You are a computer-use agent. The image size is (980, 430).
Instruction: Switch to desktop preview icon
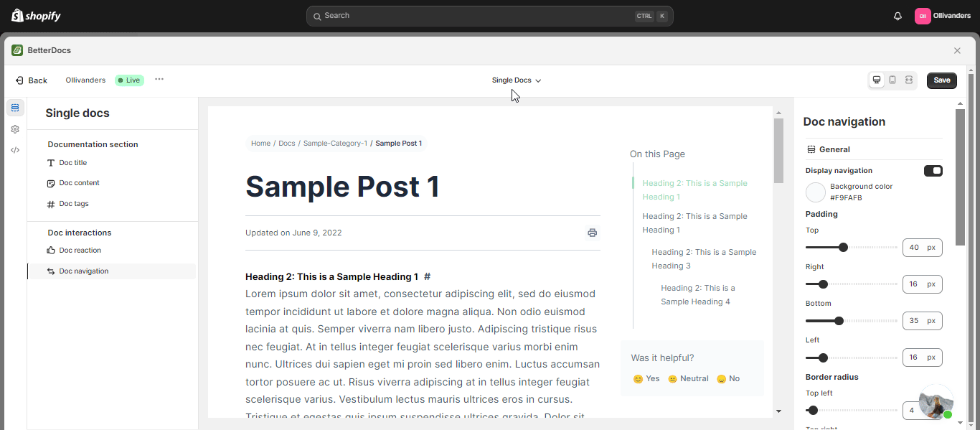(876, 80)
